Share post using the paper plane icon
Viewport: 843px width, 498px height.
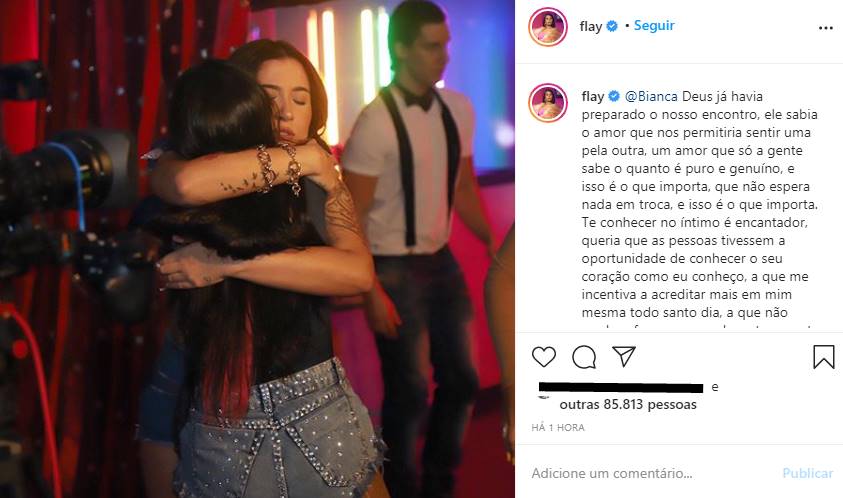click(x=624, y=357)
